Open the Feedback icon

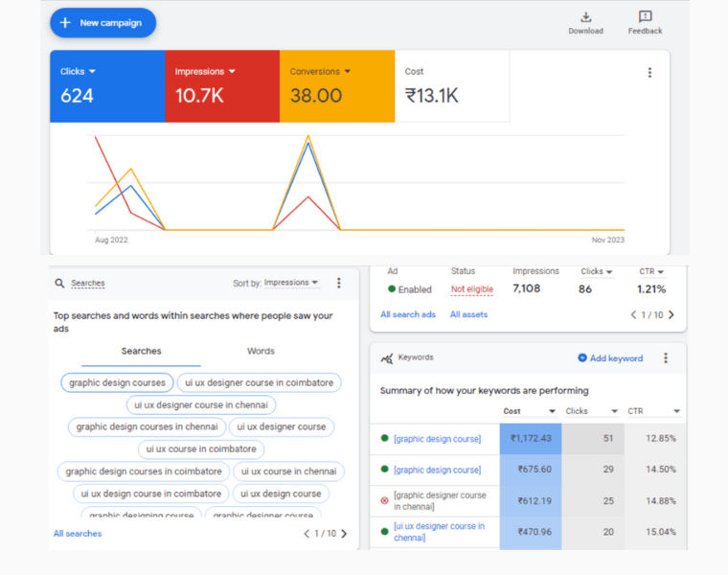pos(645,17)
